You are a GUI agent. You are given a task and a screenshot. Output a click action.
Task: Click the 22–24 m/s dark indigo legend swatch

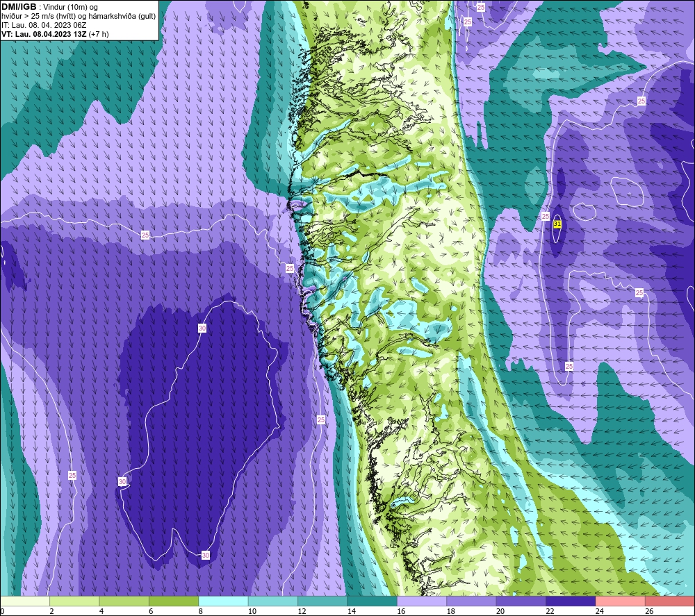571,601
